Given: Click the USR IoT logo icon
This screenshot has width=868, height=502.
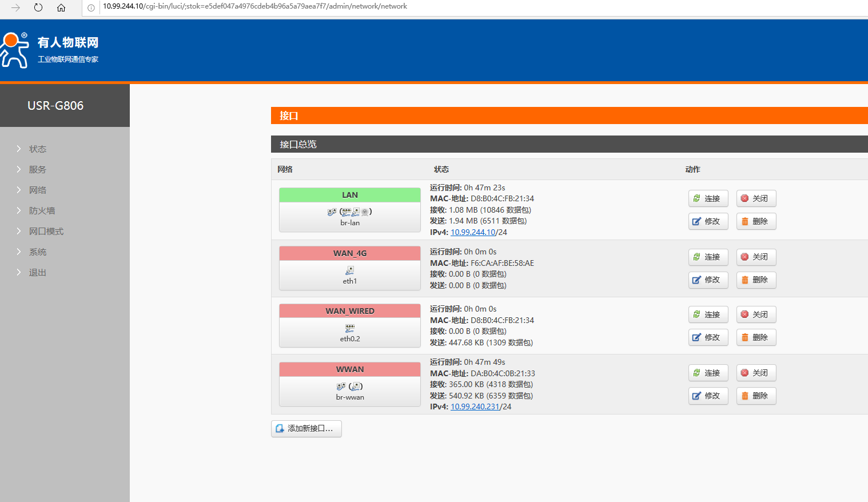Looking at the screenshot, I should [x=14, y=50].
